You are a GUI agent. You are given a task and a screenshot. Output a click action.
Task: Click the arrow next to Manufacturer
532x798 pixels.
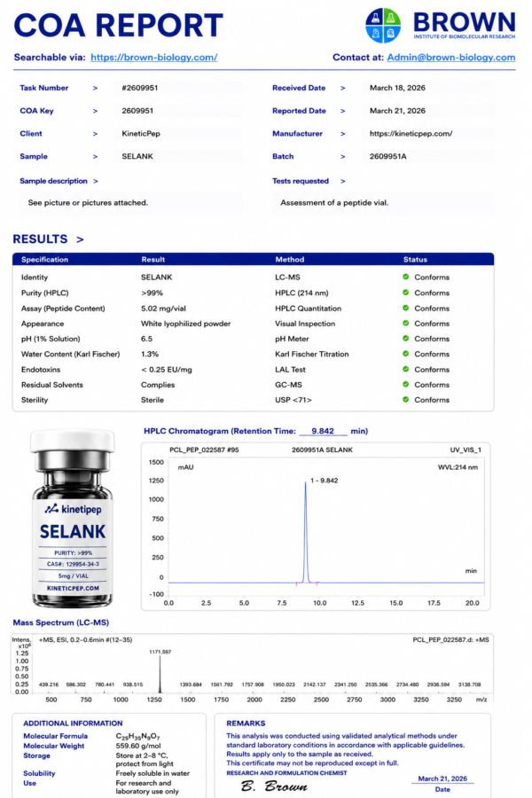tap(342, 134)
